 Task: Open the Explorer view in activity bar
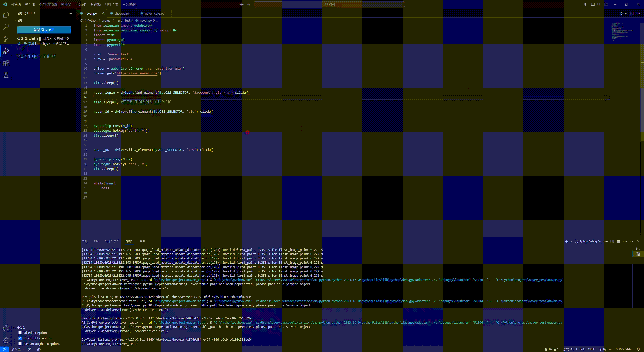pos(6,15)
